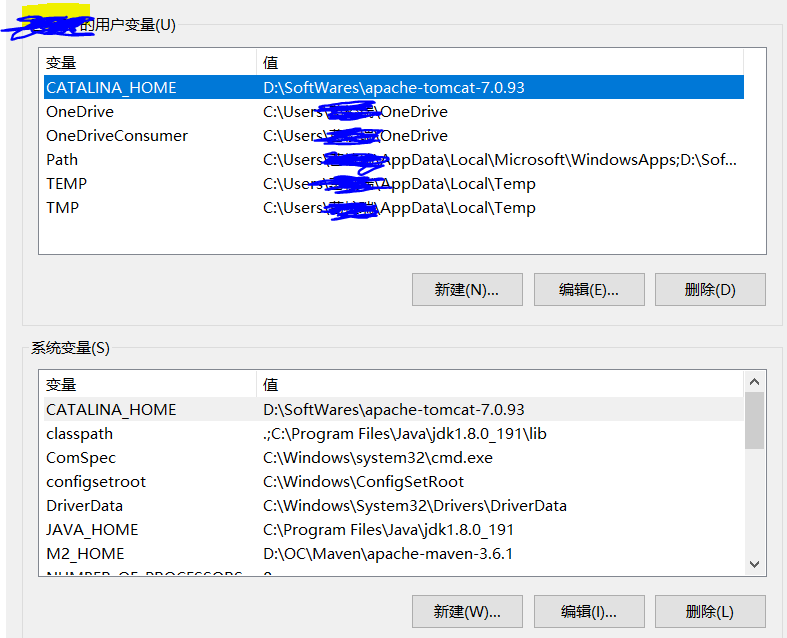
Task: Click the value C:\Program Files\Java\jdk1.8.0_191
Action: point(388,530)
